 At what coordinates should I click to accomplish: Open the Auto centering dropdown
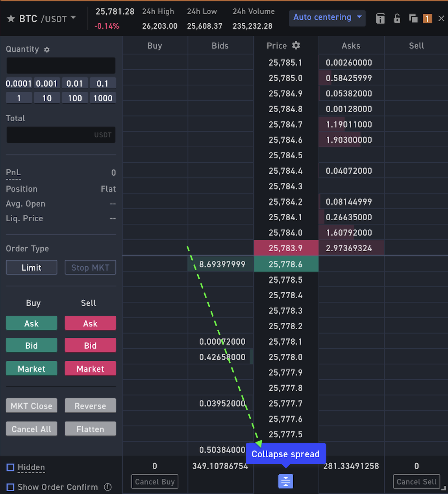point(327,18)
